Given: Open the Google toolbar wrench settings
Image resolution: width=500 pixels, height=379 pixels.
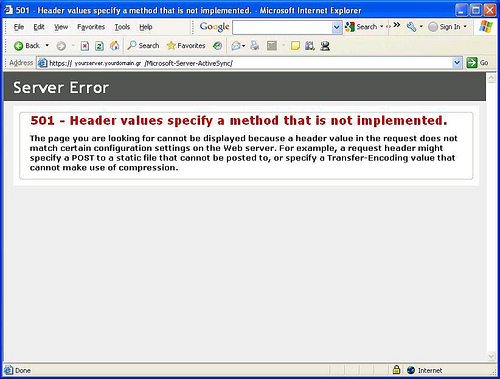Looking at the screenshot, I should point(411,27).
